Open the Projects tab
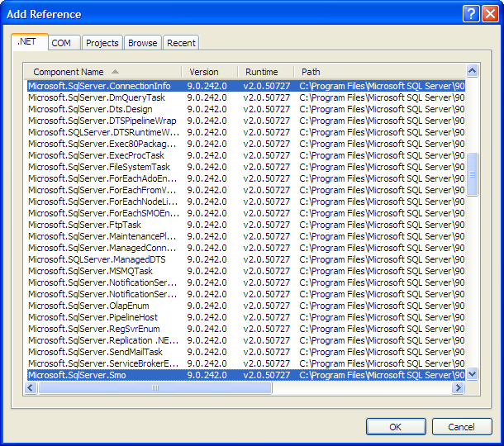The width and height of the screenshot is (504, 446). tap(102, 43)
